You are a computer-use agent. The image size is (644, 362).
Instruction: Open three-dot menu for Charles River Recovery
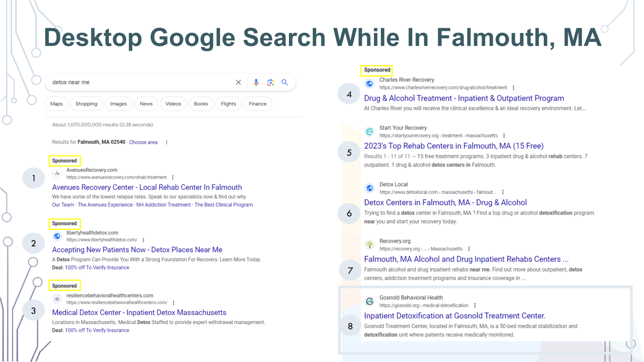[x=514, y=88]
